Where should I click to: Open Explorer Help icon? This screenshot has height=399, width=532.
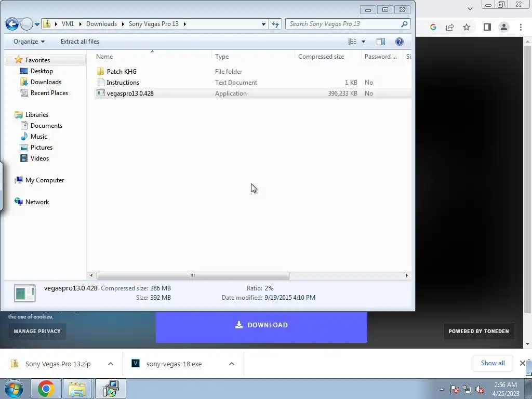coord(400,42)
